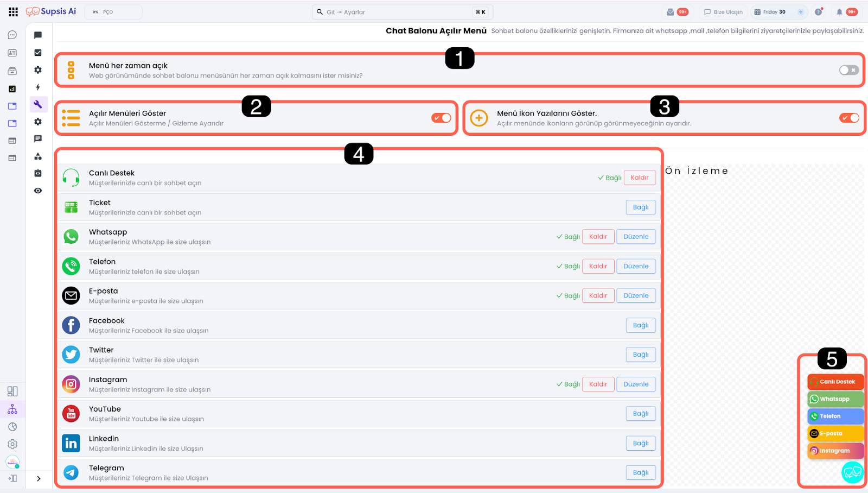This screenshot has height=493, width=868.
Task: Click 'Bağlı' button for Telegram row
Action: tap(640, 472)
